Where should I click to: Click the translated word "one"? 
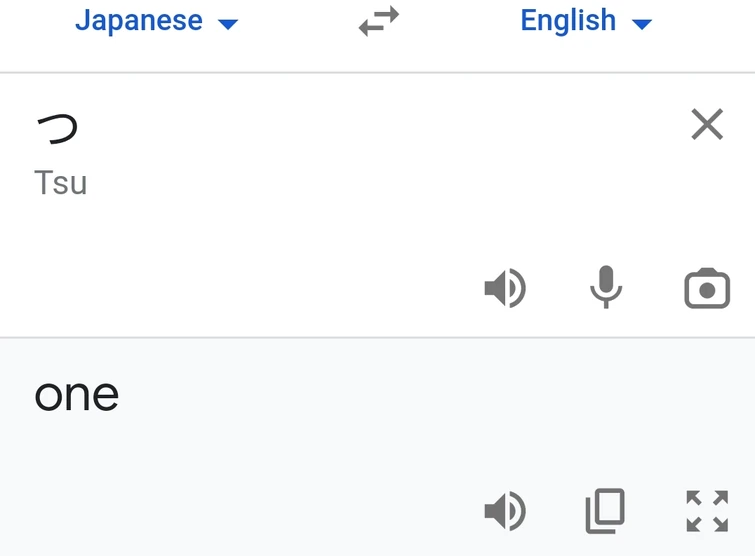(77, 395)
